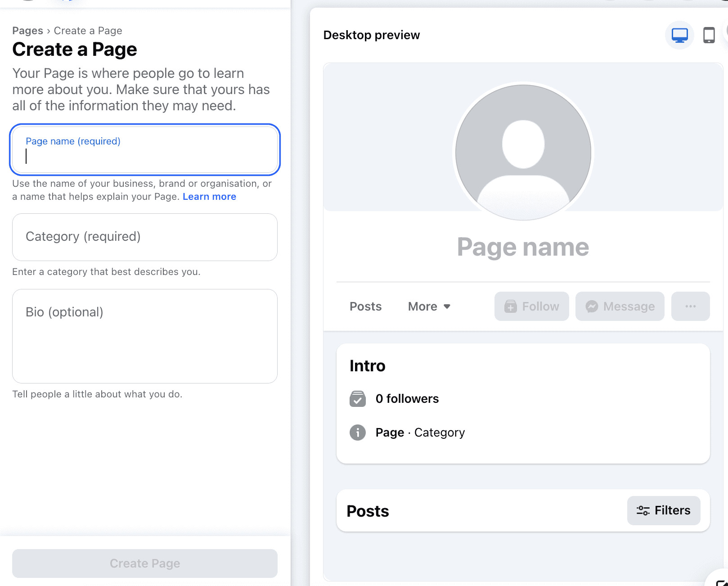Click 'Tell people a little about what you do.'
The image size is (728, 586).
tap(97, 394)
